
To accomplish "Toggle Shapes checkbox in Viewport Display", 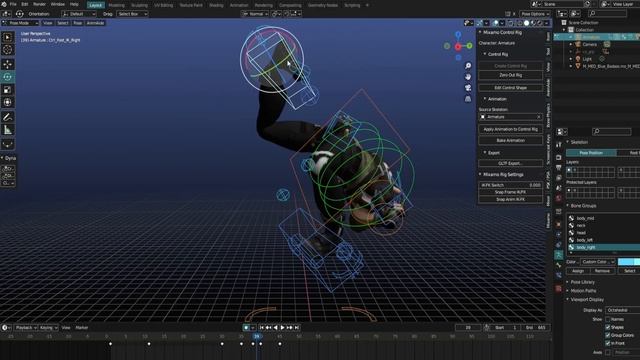I will click(x=608, y=327).
